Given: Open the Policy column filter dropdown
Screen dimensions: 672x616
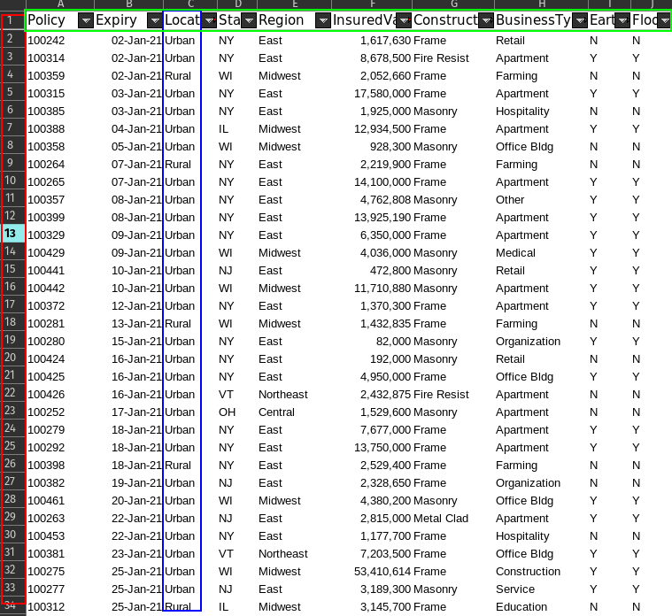Looking at the screenshot, I should coord(86,20).
